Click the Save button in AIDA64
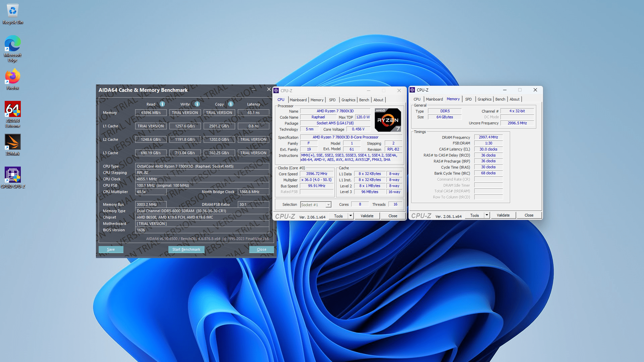 pos(111,249)
